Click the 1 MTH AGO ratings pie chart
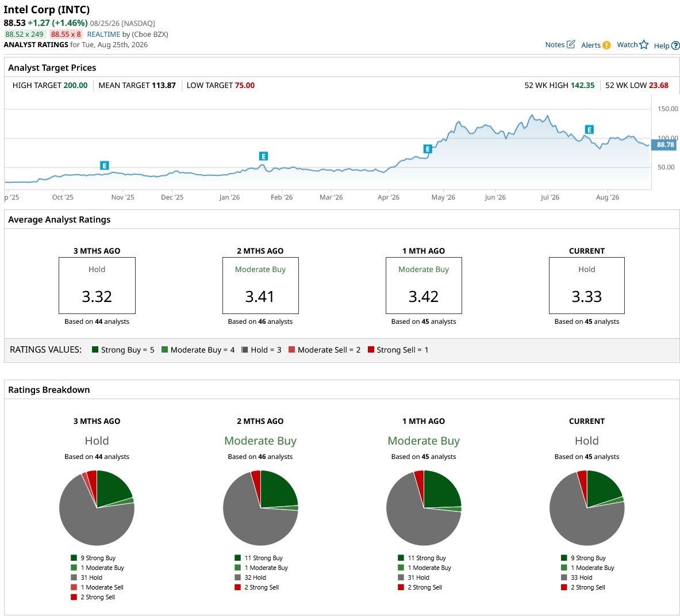Image resolution: width=680 pixels, height=616 pixels. point(424,508)
